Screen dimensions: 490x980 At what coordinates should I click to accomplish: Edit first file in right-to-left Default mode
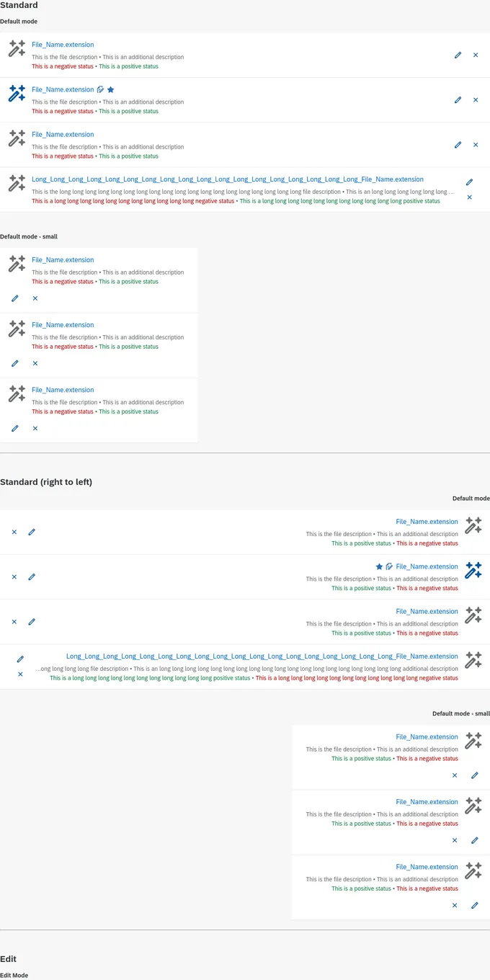click(x=32, y=533)
